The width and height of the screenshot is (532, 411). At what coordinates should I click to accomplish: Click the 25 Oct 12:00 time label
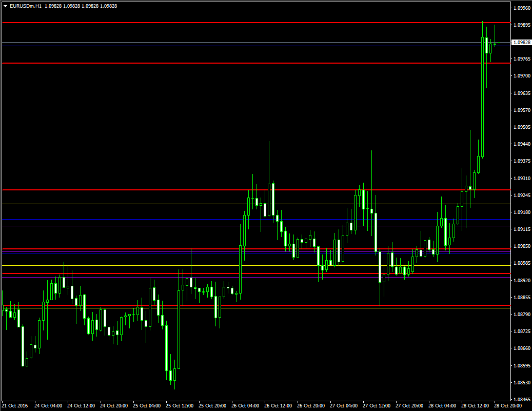coord(180,406)
